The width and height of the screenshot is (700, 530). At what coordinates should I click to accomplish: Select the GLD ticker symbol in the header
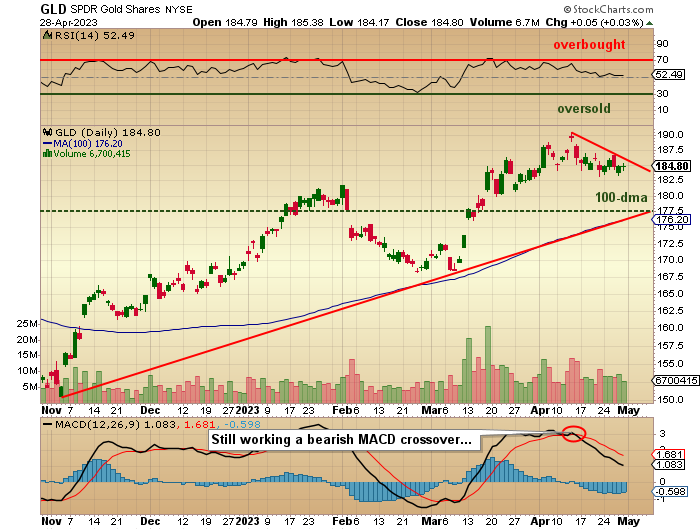pos(53,9)
